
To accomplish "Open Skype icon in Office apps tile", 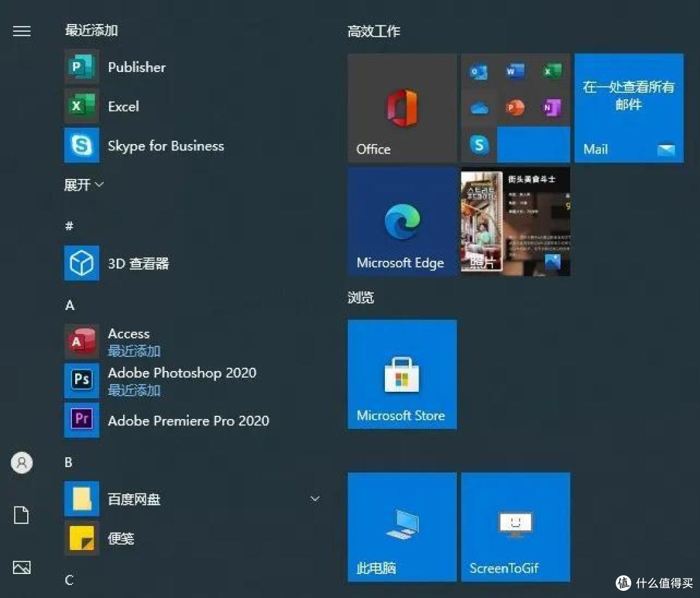I will [478, 145].
